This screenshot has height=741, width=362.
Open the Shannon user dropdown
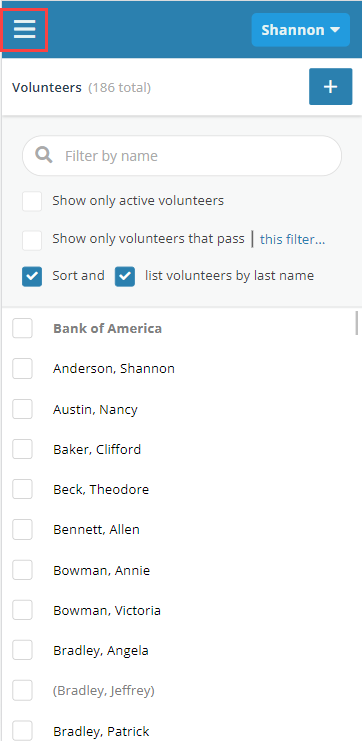[301, 30]
